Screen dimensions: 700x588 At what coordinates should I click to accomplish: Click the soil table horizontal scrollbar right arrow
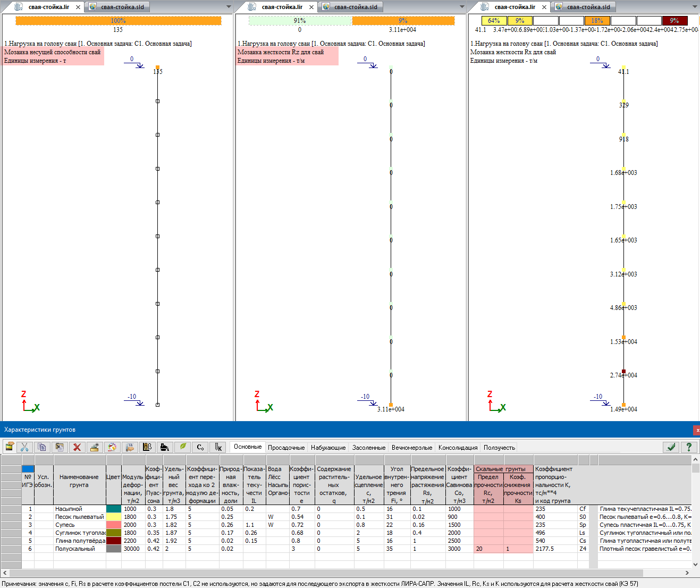(687, 573)
